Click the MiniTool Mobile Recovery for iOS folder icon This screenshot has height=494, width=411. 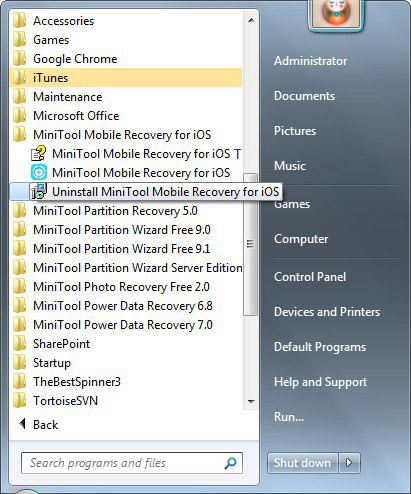19,135
